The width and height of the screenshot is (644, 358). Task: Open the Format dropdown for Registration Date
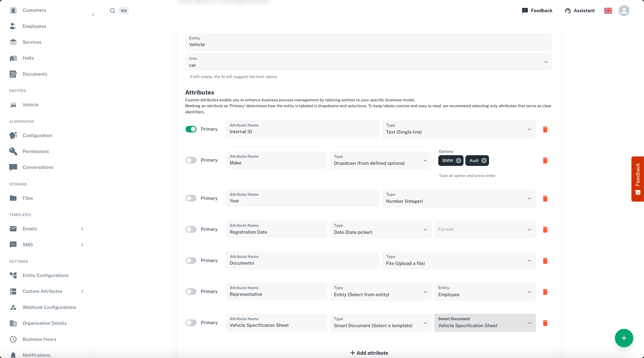pyautogui.click(x=485, y=229)
